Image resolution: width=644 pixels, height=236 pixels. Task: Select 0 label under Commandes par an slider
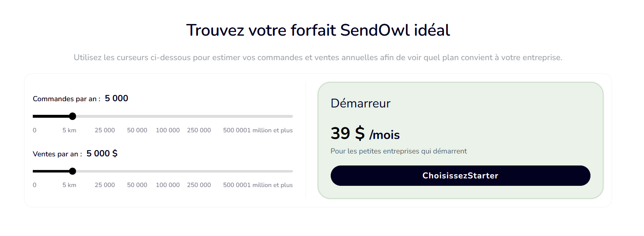pos(34,130)
